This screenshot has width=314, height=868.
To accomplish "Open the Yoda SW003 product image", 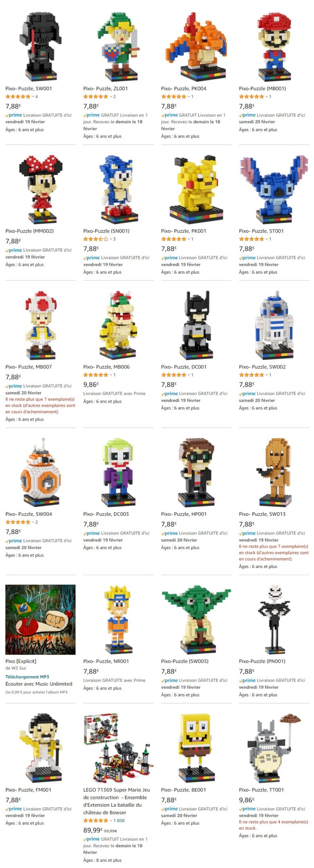I will [x=196, y=619].
